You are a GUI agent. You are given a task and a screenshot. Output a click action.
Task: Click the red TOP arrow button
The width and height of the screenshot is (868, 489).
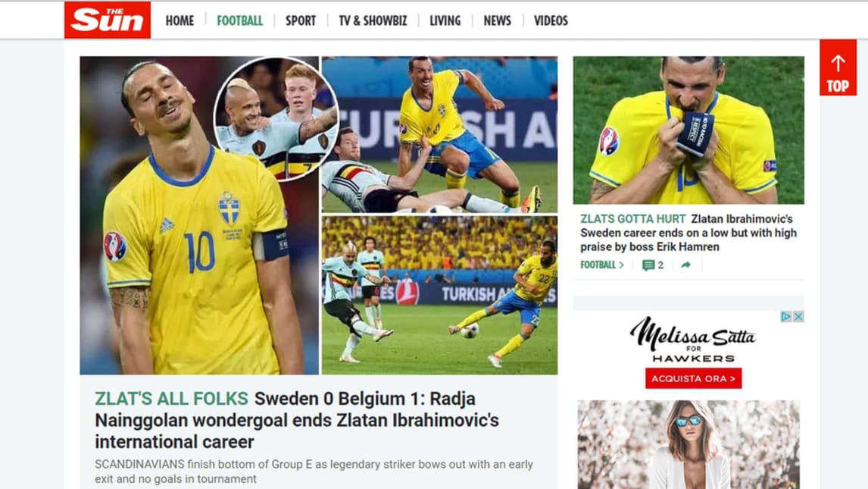tap(838, 67)
